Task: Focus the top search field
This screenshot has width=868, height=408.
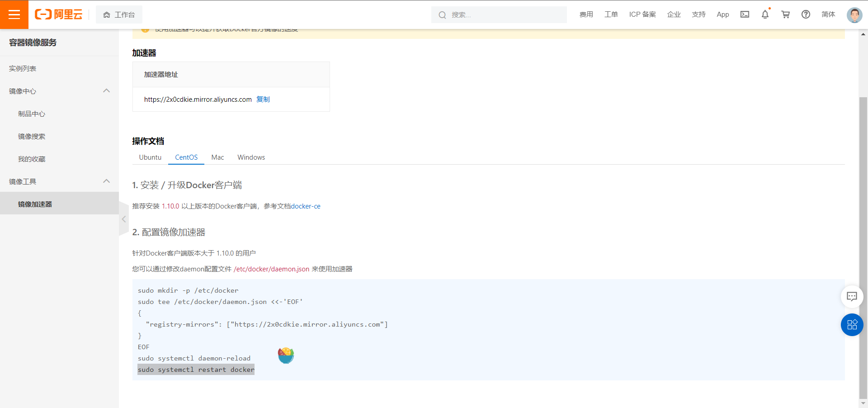Action: 499,14
